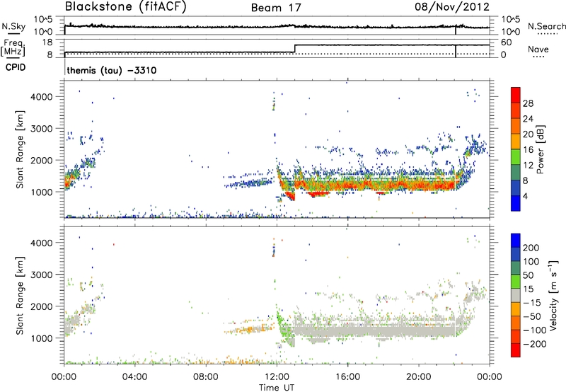Click the 20:00 time tick label
566x392 pixels.
[418, 377]
